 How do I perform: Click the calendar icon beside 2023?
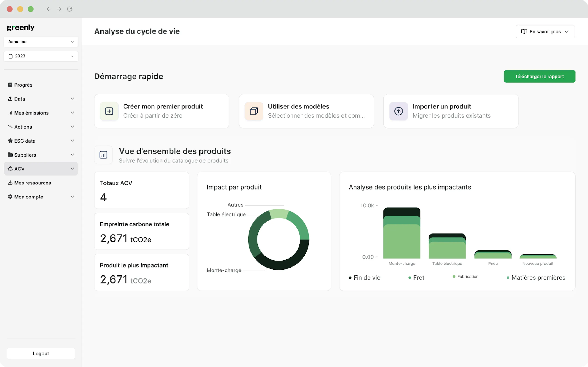(x=10, y=56)
